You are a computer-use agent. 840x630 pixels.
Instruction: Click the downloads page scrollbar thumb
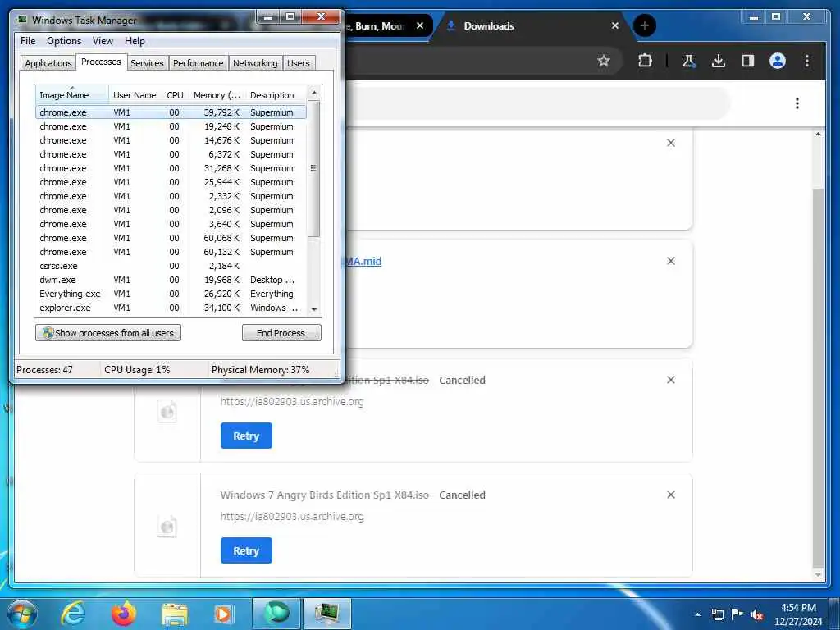[x=818, y=377]
